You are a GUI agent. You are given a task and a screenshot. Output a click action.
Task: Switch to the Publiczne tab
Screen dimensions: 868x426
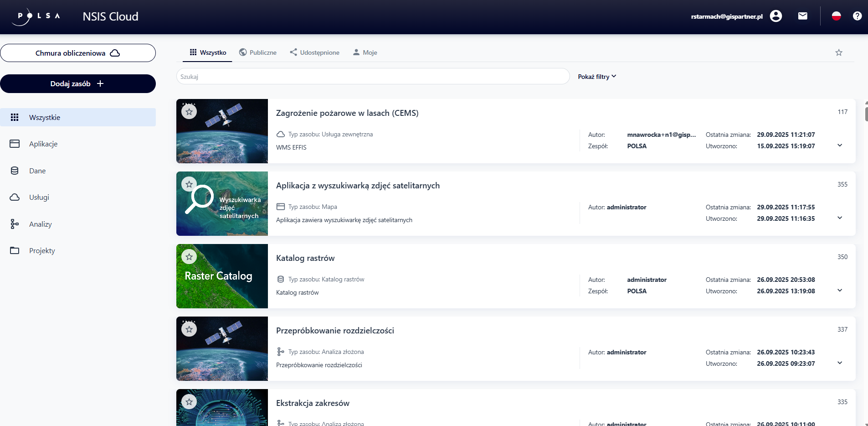258,52
